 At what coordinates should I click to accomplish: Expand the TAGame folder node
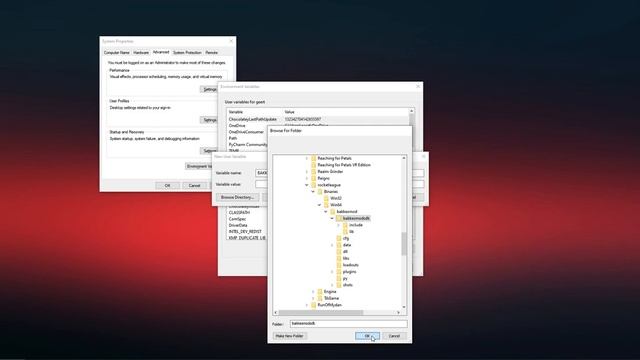click(313, 298)
